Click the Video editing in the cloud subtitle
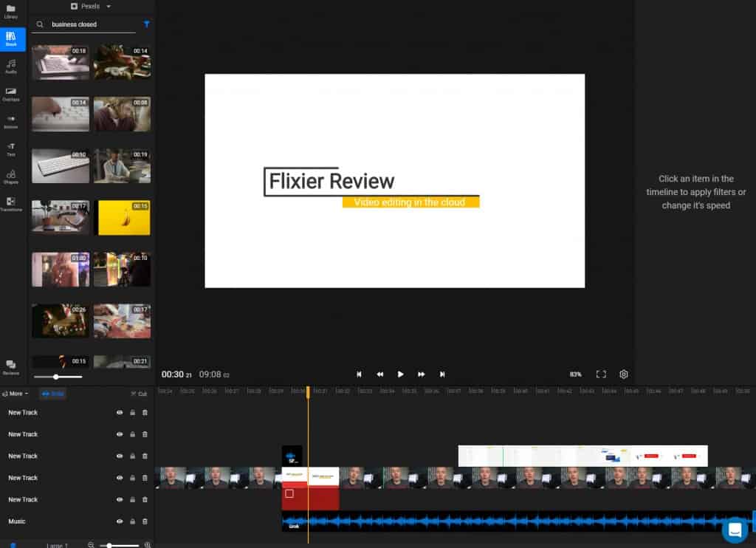This screenshot has width=756, height=548. [410, 202]
